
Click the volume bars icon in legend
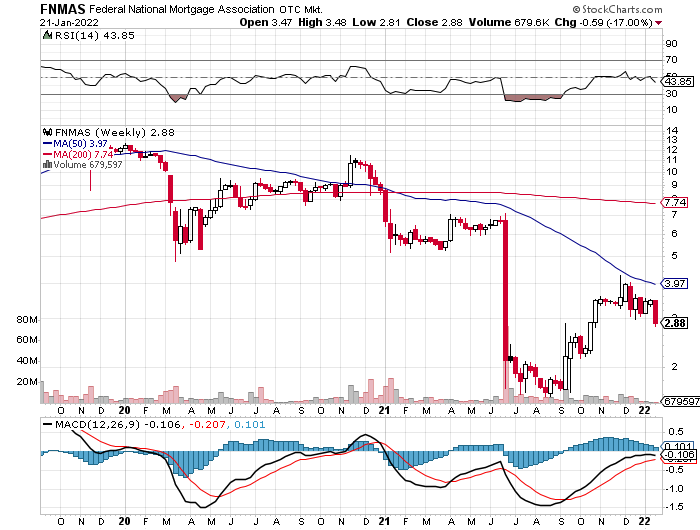pos(47,165)
